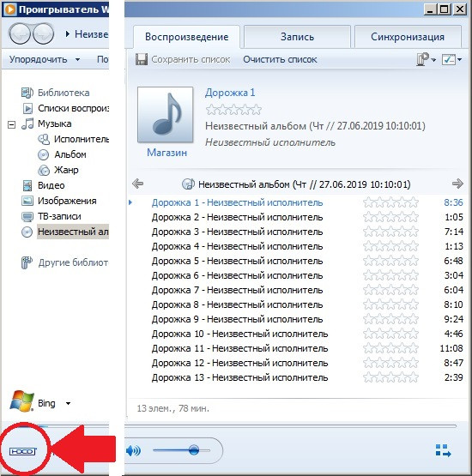Go to next list with right arrow
Screen dimensions: 472x476
pyautogui.click(x=457, y=184)
